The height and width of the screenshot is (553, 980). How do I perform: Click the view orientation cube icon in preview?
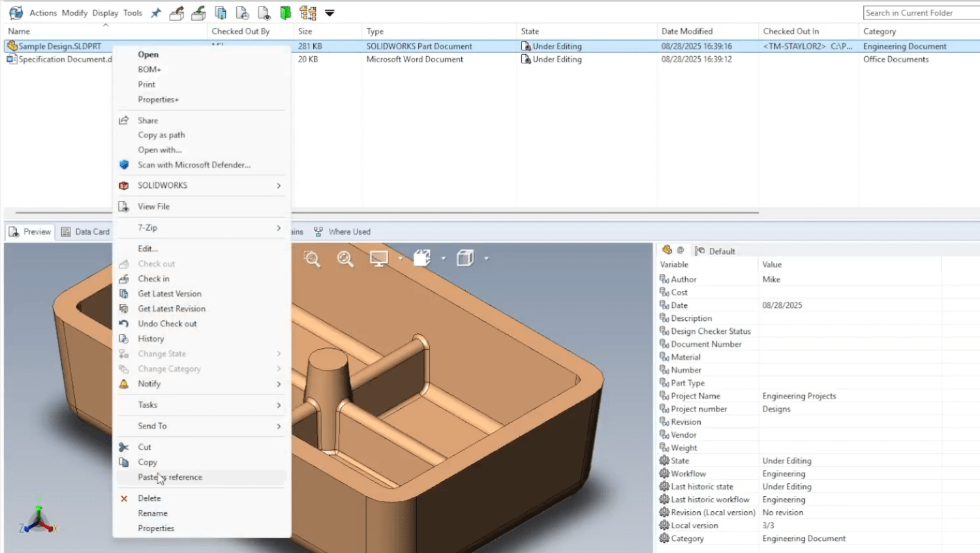coord(422,258)
